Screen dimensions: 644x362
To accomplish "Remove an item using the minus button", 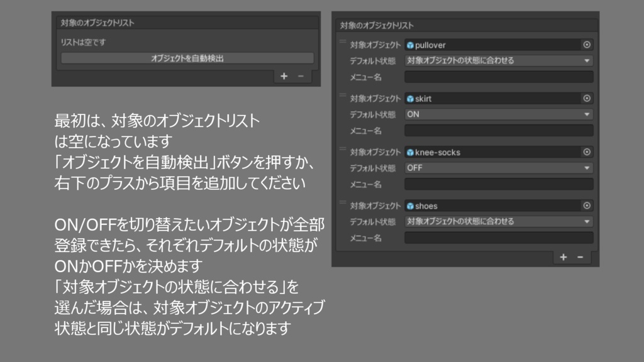I will [579, 256].
